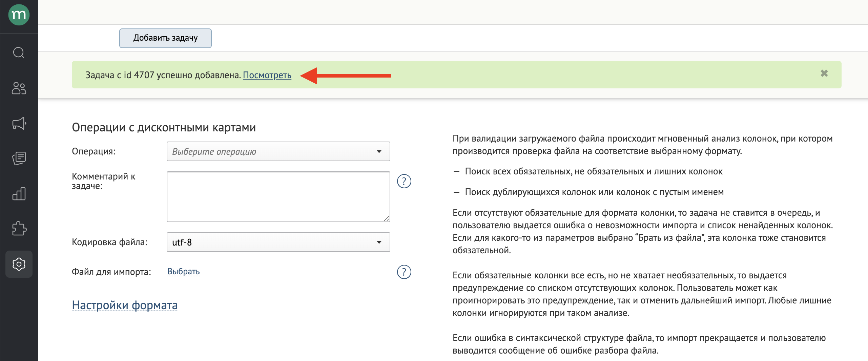Open the "Кодировка файла" utf-8 dropdown
The height and width of the screenshot is (361, 868).
click(x=278, y=242)
